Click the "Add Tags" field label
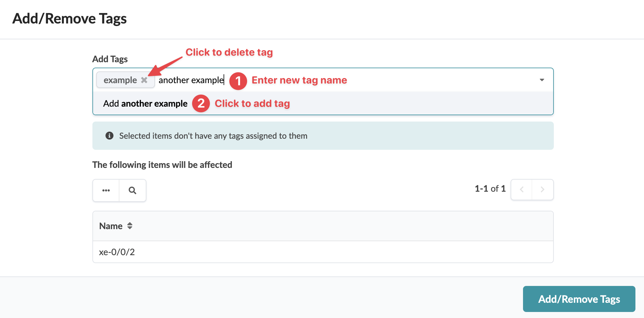This screenshot has height=318, width=644. [x=110, y=59]
